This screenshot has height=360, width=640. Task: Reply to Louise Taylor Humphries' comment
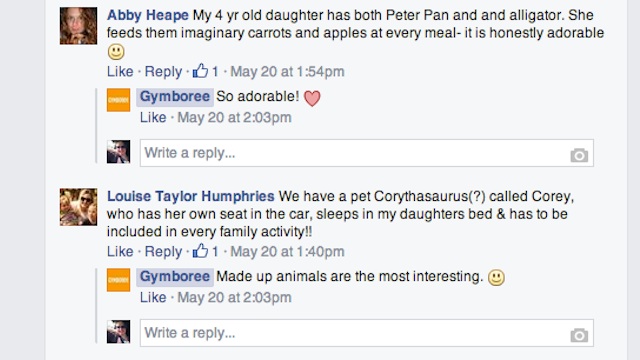point(163,251)
